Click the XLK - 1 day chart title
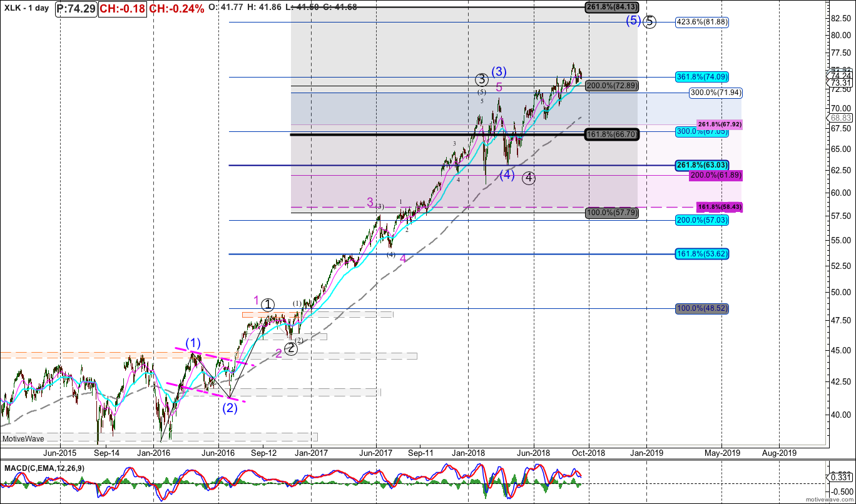The width and height of the screenshot is (856, 504). click(26, 8)
